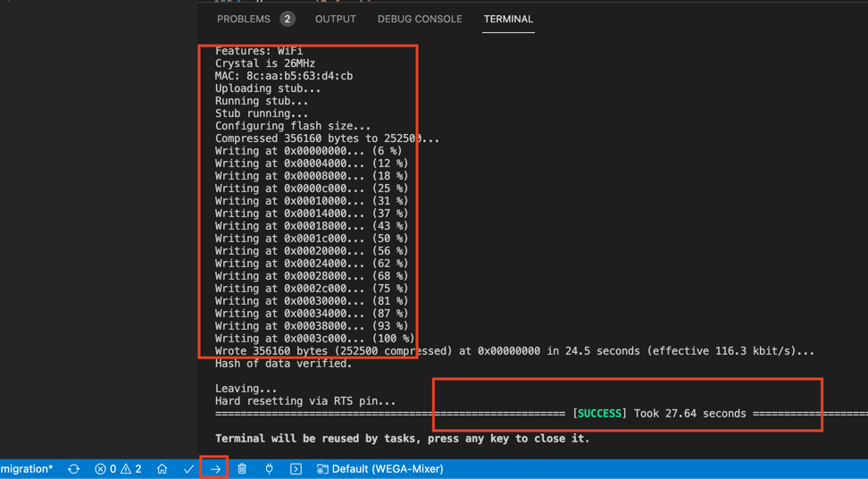
Task: Switch to the PROBLEMS tab
Action: pos(244,20)
